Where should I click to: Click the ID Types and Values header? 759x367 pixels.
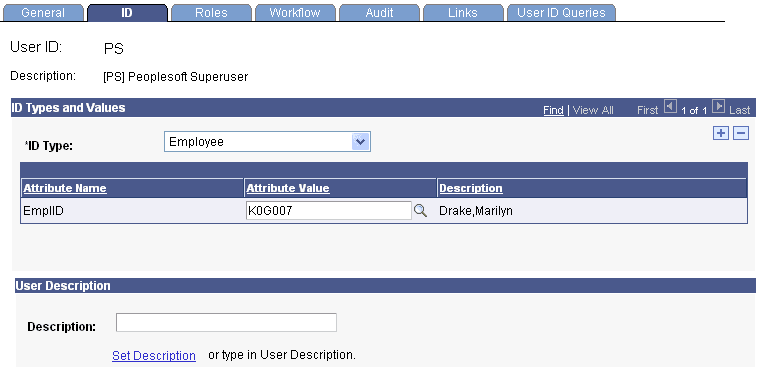(x=68, y=107)
